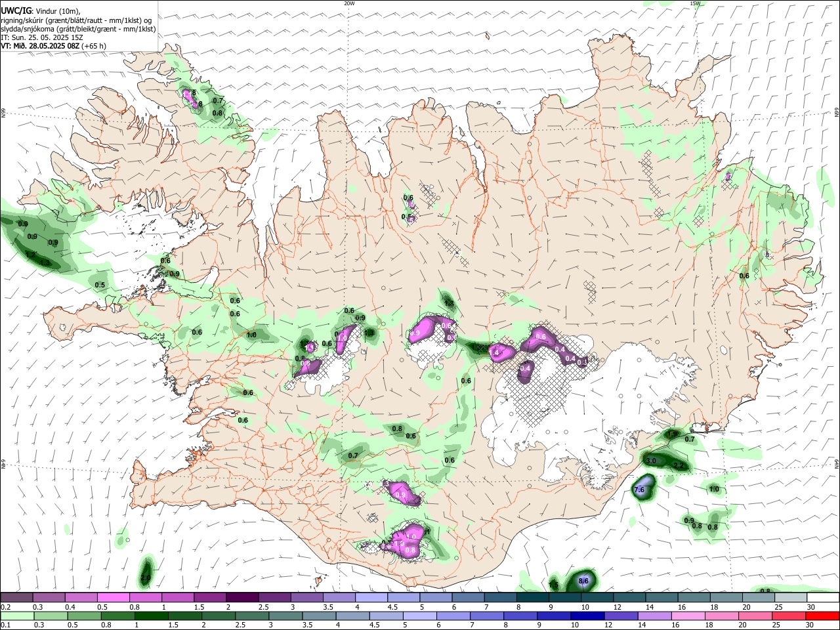This screenshot has height=630, width=840.
Task: Click the 1.4 snowfall value west of Vatnajökull
Action: (x=495, y=353)
